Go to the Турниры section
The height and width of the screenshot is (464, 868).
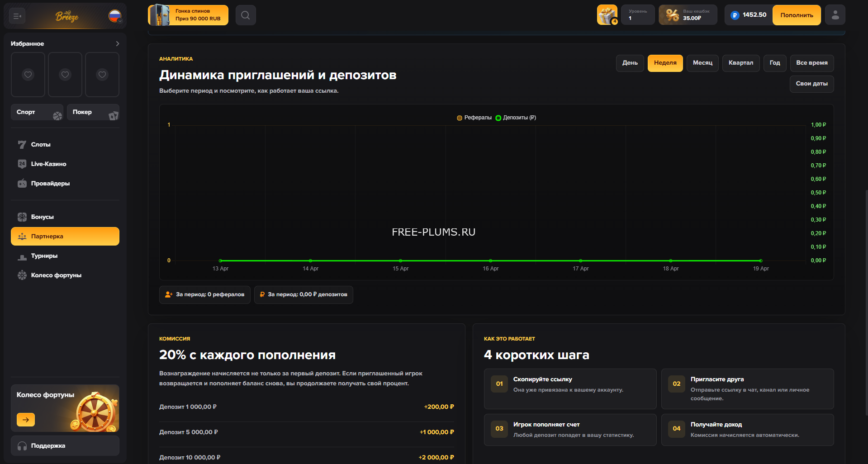pyautogui.click(x=44, y=256)
